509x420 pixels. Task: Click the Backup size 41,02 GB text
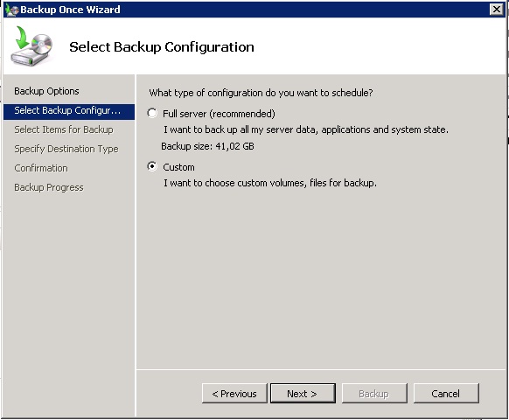207,146
